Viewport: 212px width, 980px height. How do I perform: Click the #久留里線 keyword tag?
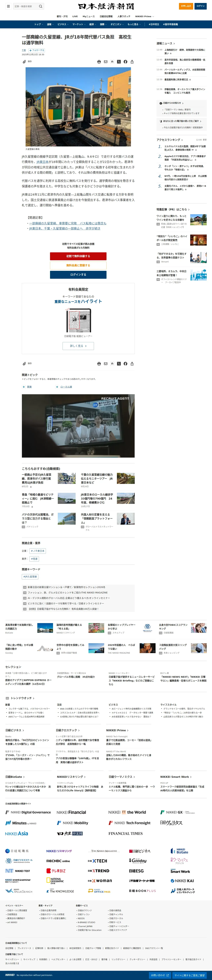coord(30,576)
